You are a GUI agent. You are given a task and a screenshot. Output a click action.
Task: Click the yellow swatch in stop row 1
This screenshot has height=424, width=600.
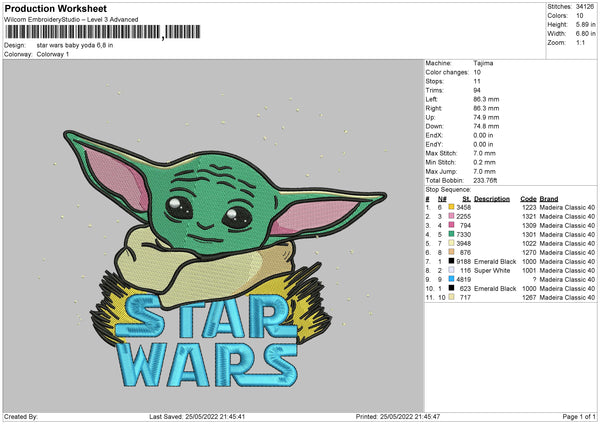[451, 207]
